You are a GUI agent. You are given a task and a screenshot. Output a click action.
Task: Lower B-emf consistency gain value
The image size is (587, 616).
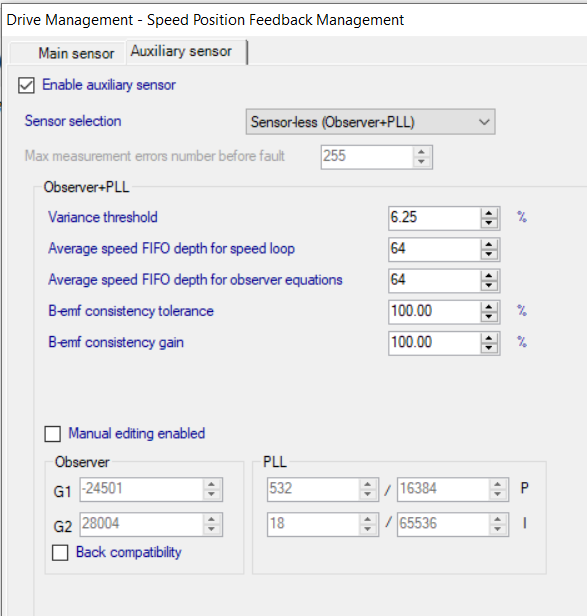pyautogui.click(x=489, y=348)
